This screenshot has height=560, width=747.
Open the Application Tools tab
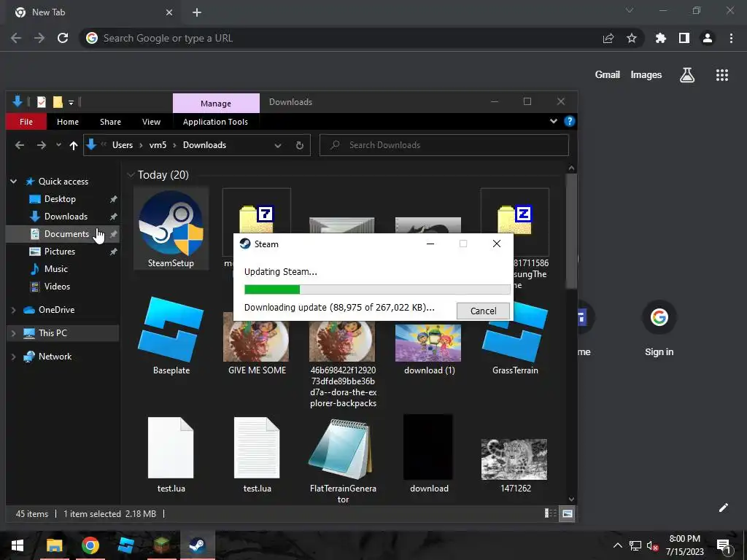coord(215,122)
